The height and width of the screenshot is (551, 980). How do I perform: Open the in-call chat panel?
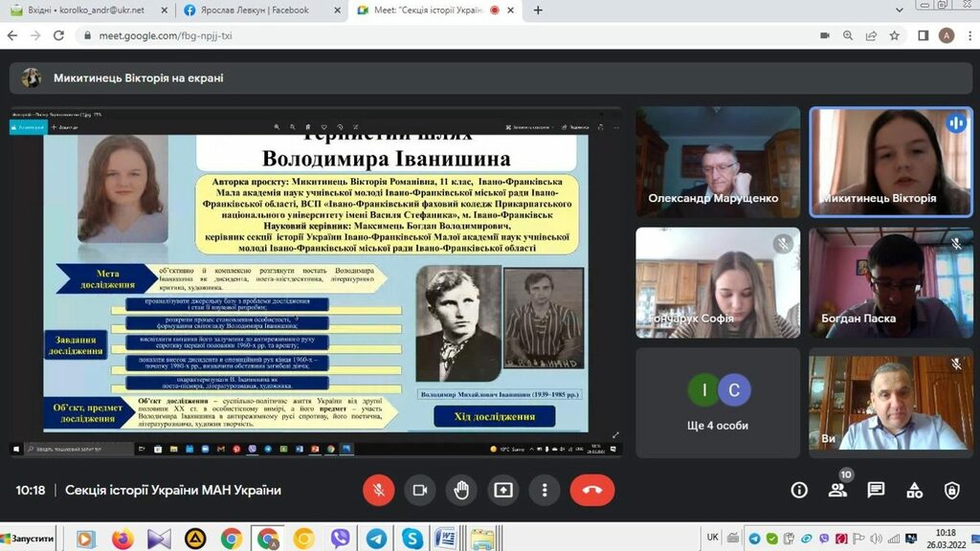tap(876, 490)
